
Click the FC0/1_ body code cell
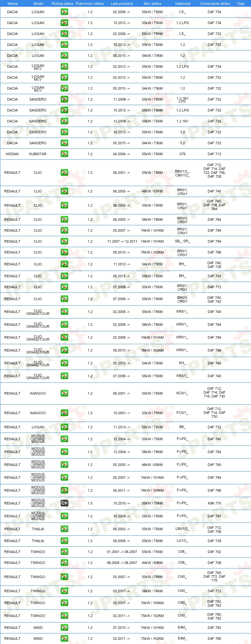pos(182,413)
